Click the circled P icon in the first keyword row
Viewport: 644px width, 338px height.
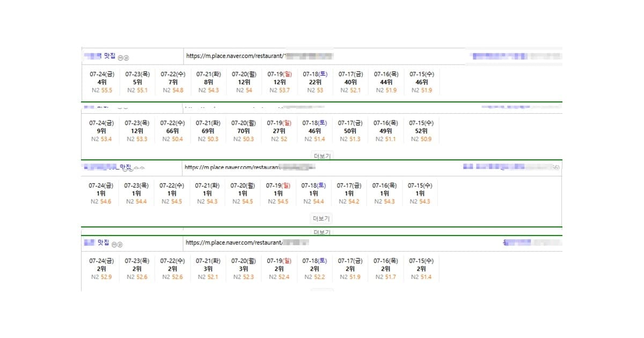126,57
